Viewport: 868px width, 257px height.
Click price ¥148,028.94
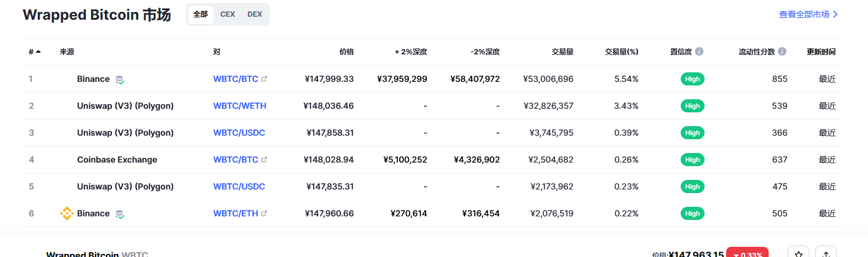click(x=329, y=160)
